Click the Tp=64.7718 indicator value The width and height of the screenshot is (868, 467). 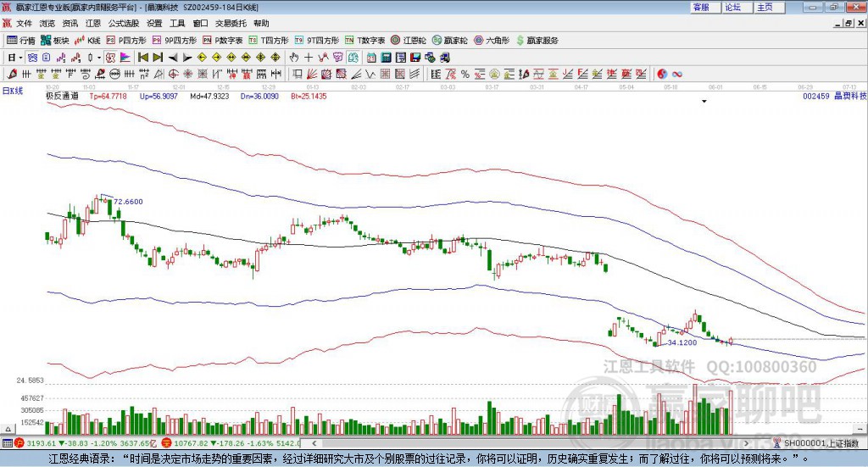108,96
